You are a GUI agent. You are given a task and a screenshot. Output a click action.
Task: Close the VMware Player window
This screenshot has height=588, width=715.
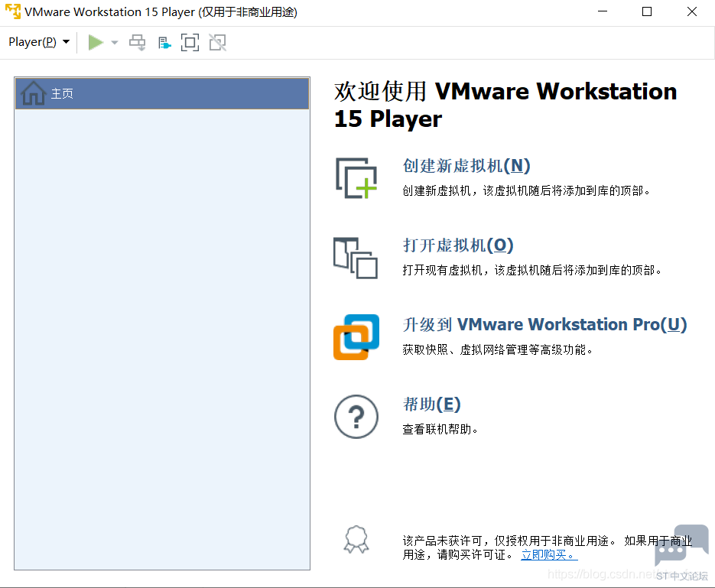pyautogui.click(x=692, y=11)
